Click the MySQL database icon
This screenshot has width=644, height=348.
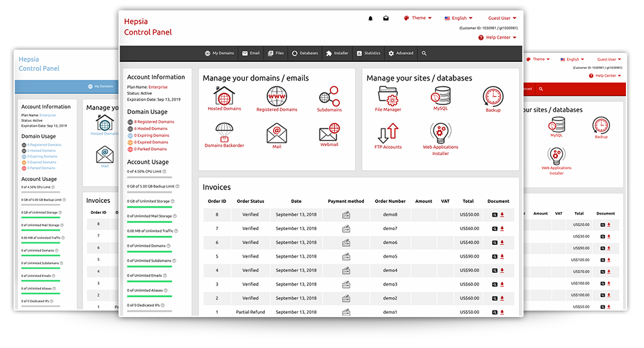pos(440,97)
